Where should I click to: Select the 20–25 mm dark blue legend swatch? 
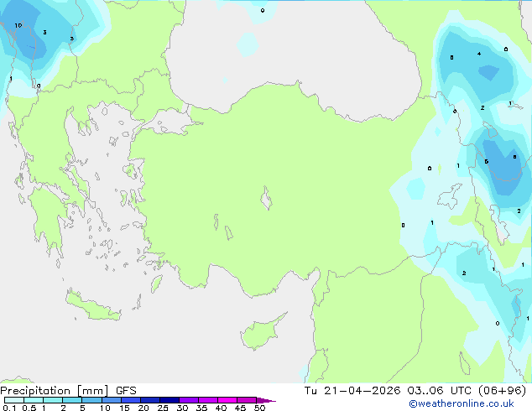150,400
